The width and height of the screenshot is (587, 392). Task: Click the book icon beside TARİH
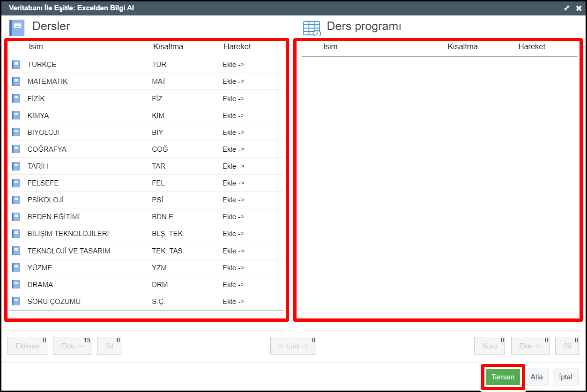tap(16, 166)
